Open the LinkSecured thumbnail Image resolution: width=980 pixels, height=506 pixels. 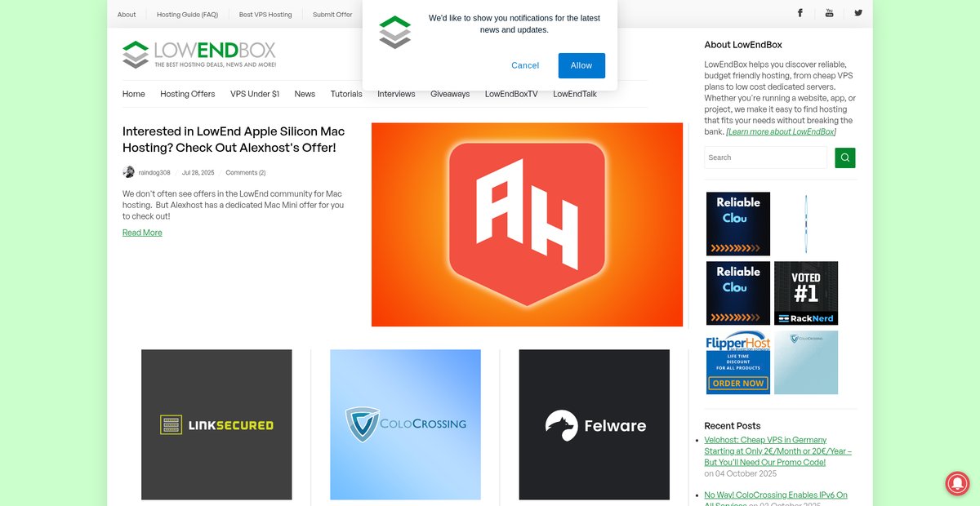pyautogui.click(x=216, y=424)
